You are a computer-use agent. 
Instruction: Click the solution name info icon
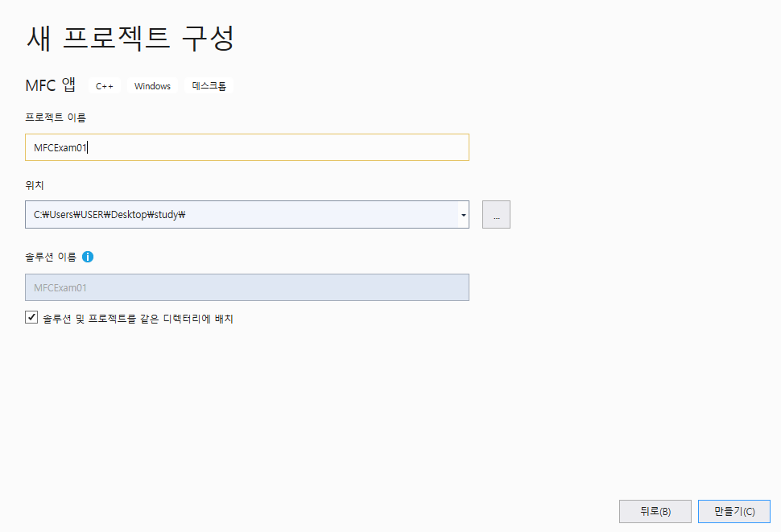click(x=88, y=257)
